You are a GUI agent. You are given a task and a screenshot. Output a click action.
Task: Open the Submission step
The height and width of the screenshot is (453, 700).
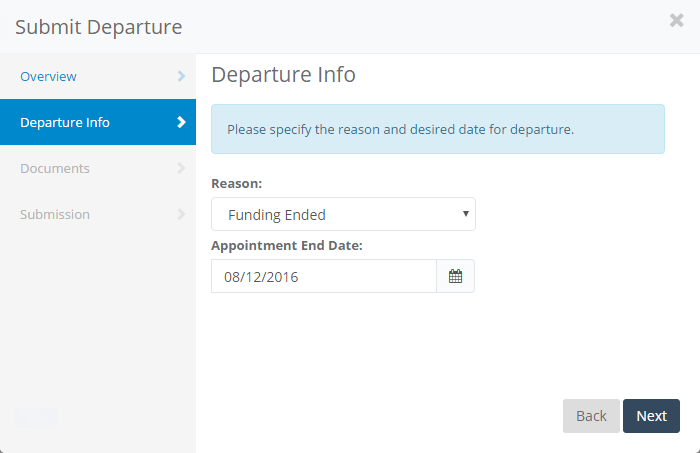pos(55,214)
